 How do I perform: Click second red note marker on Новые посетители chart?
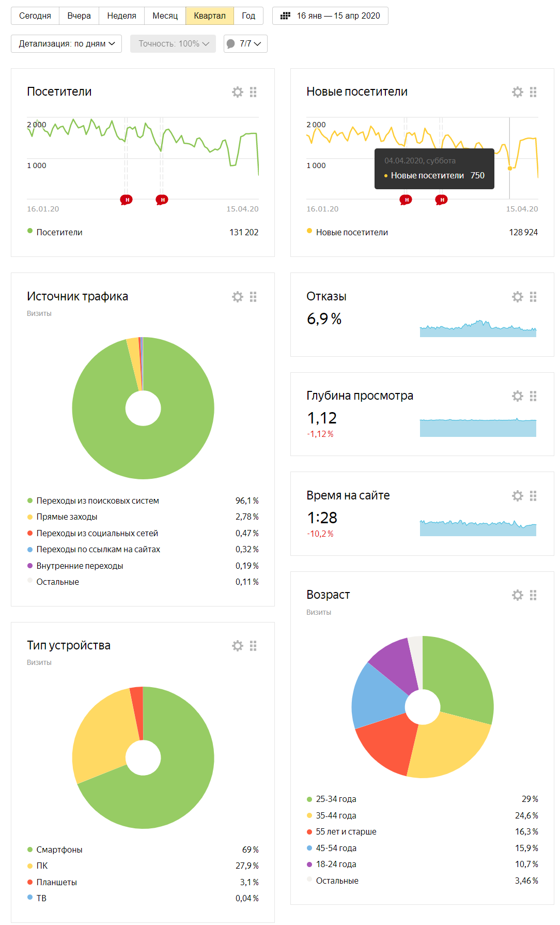[x=441, y=200]
